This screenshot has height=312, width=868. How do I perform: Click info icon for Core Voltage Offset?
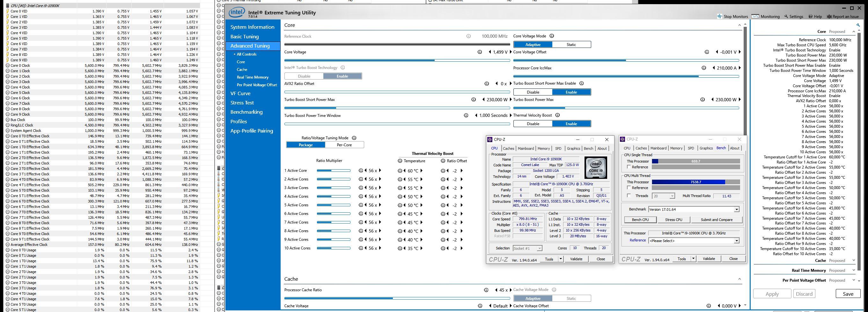707,52
